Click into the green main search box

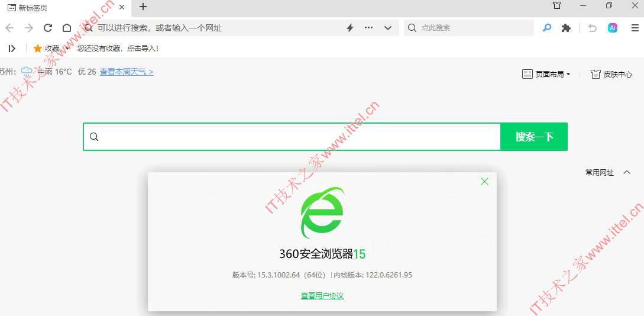click(x=292, y=137)
